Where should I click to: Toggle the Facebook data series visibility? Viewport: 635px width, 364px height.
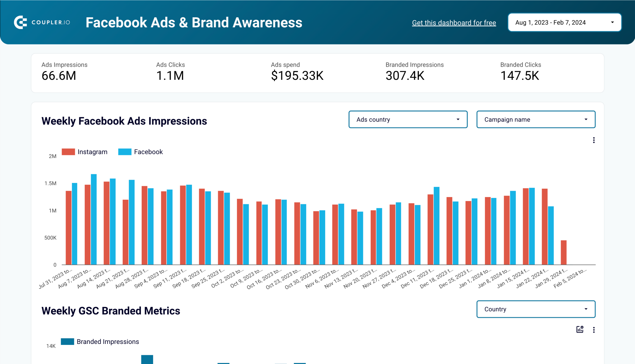(148, 152)
